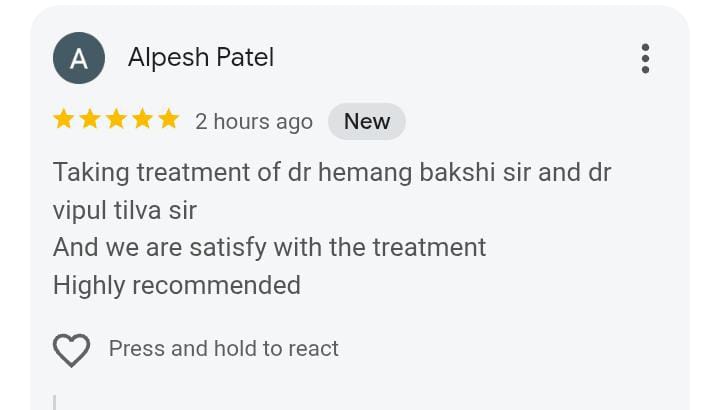Image resolution: width=720 pixels, height=410 pixels.
Task: Click the "Highly recommended" text
Action: pyautogui.click(x=177, y=285)
